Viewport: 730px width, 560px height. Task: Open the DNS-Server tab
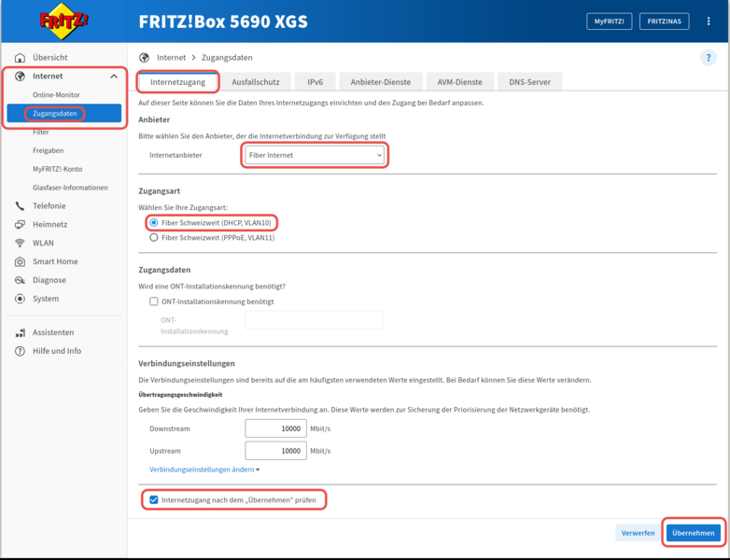(x=530, y=82)
